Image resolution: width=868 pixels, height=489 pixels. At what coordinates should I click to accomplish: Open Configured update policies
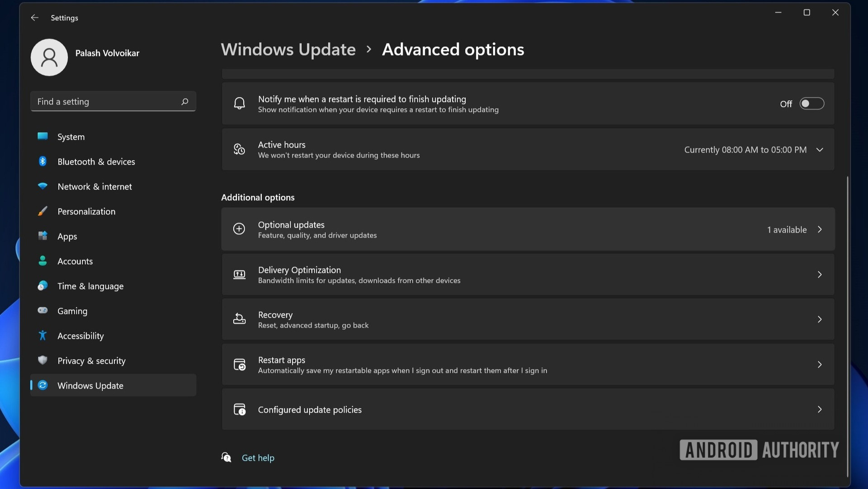(527, 409)
